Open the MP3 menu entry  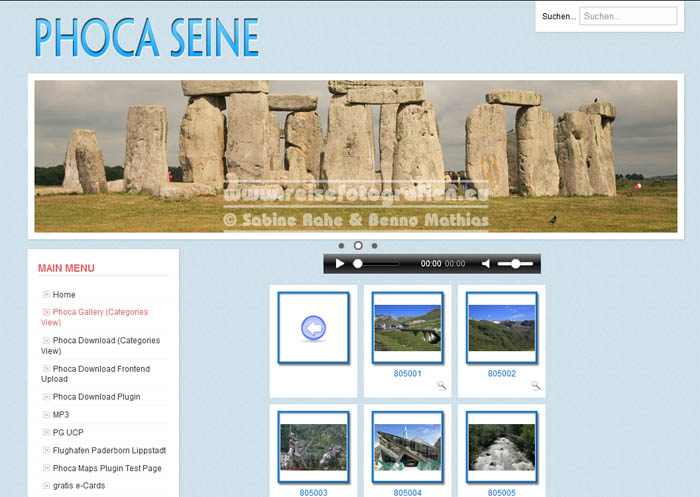tap(61, 415)
